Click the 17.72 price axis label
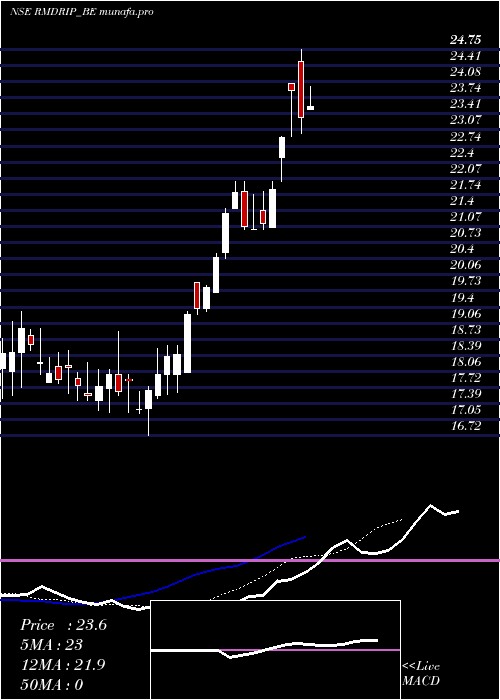This screenshot has height=700, width=500. click(466, 378)
